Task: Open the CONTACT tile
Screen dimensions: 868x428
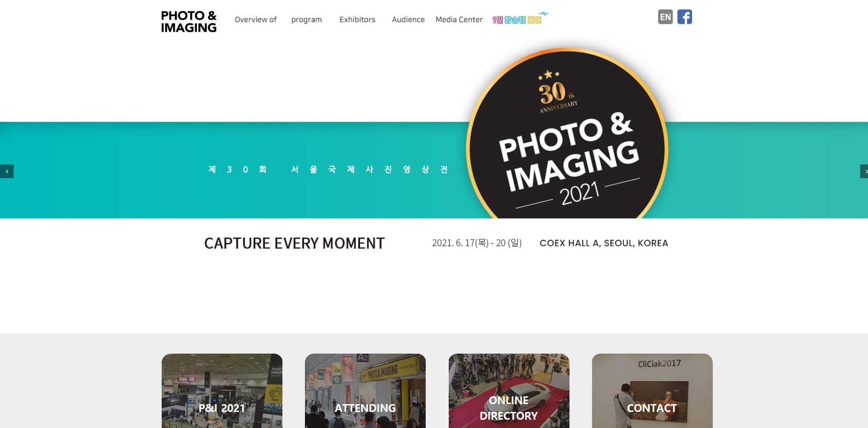Action: point(652,391)
